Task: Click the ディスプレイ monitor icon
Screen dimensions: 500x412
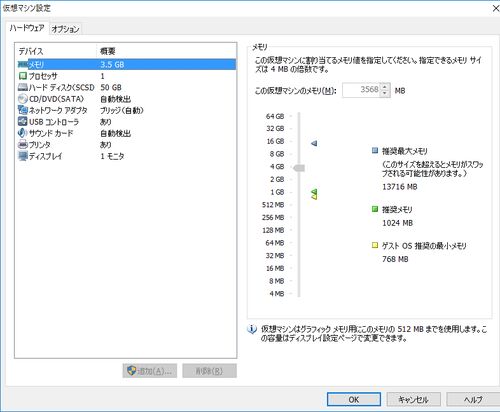Action: (23, 156)
